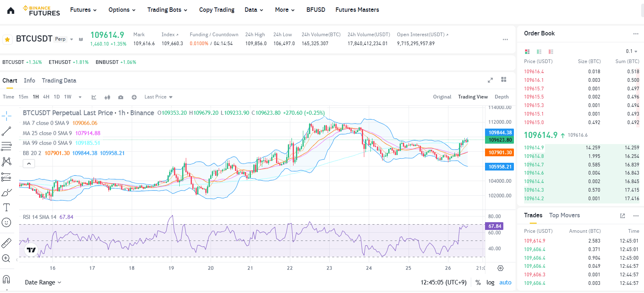Open the BFUSD link
Image resolution: width=644 pixels, height=293 pixels.
(x=316, y=10)
